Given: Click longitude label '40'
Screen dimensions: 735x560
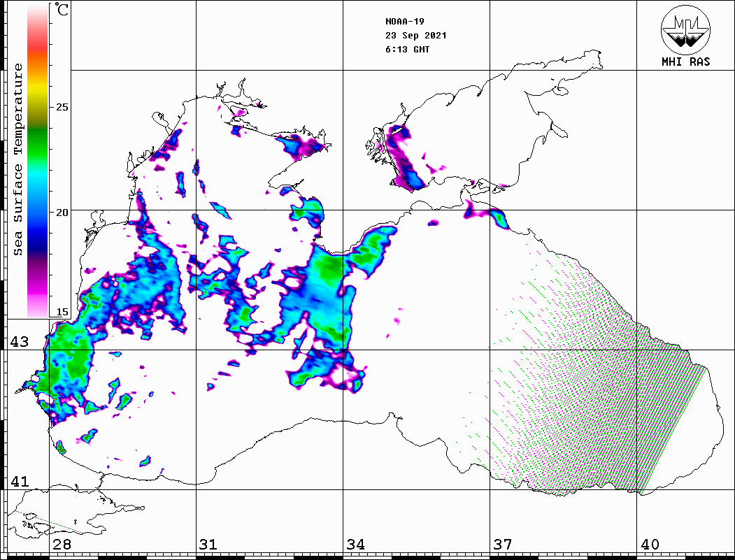Looking at the screenshot, I should pos(650,544).
